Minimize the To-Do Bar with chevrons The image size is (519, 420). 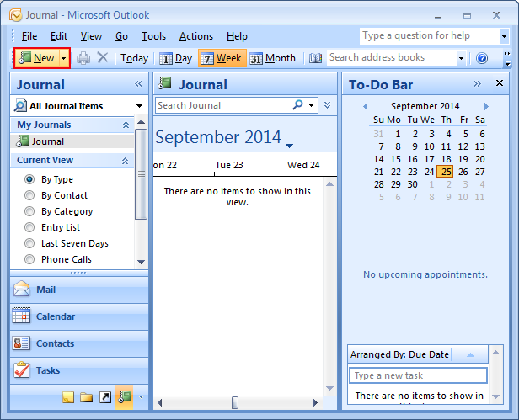[x=477, y=83]
